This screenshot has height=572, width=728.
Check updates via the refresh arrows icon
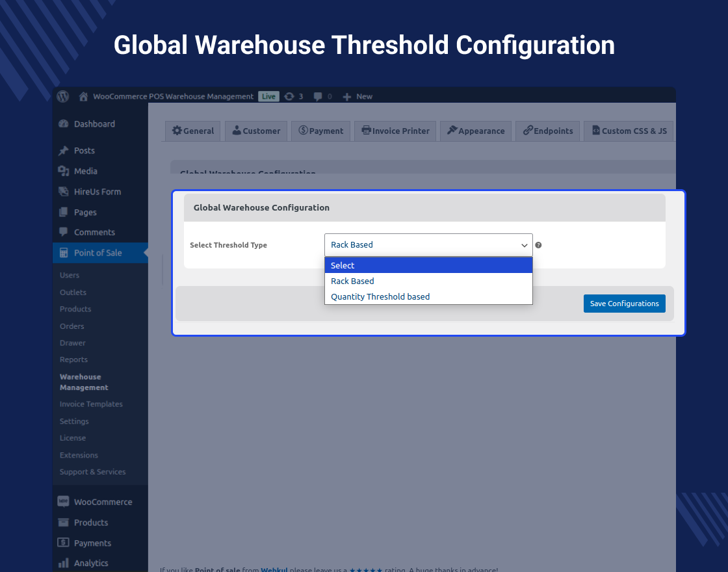[x=288, y=96]
